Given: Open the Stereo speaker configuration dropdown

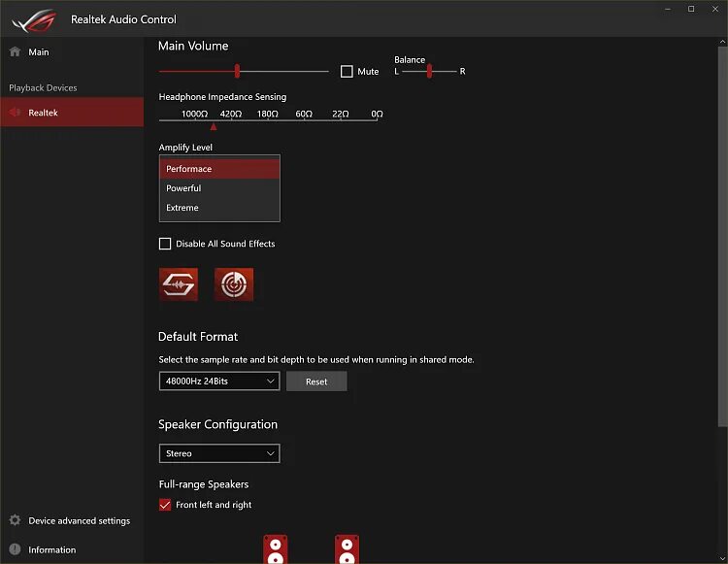Looking at the screenshot, I should (219, 453).
